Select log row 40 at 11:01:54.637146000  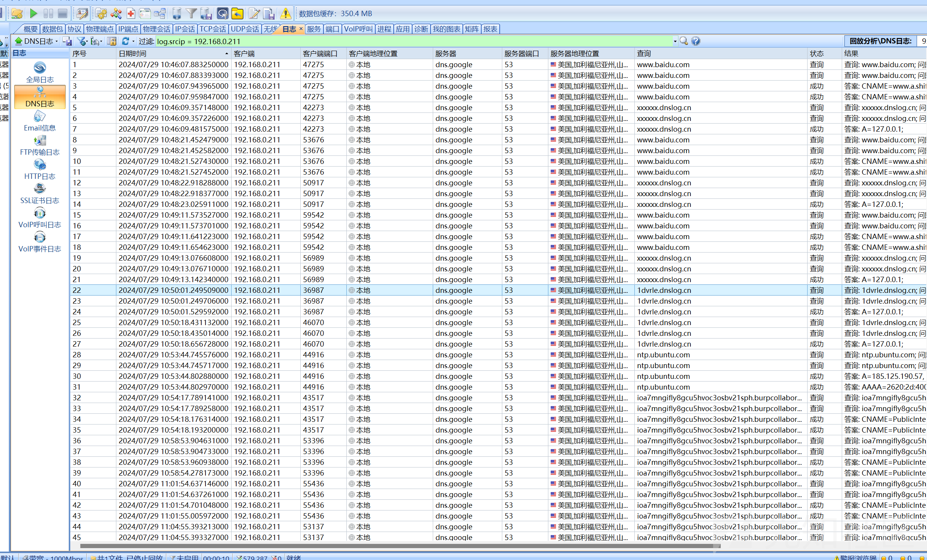(x=498, y=484)
